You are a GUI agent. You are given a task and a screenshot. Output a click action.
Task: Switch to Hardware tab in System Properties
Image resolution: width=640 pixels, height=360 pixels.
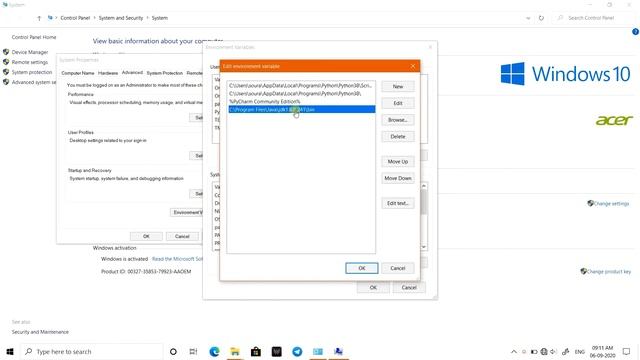pyautogui.click(x=108, y=73)
